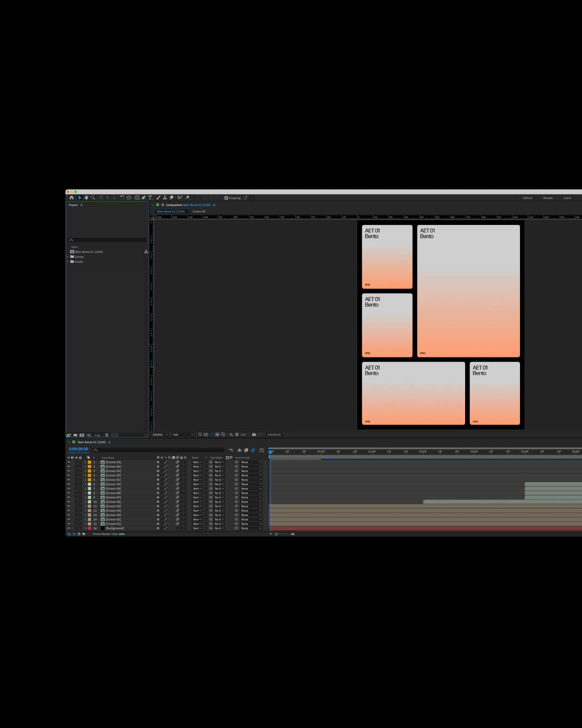Viewport: 582px width, 728px height.
Task: Activate the Hand tool
Action: click(86, 197)
